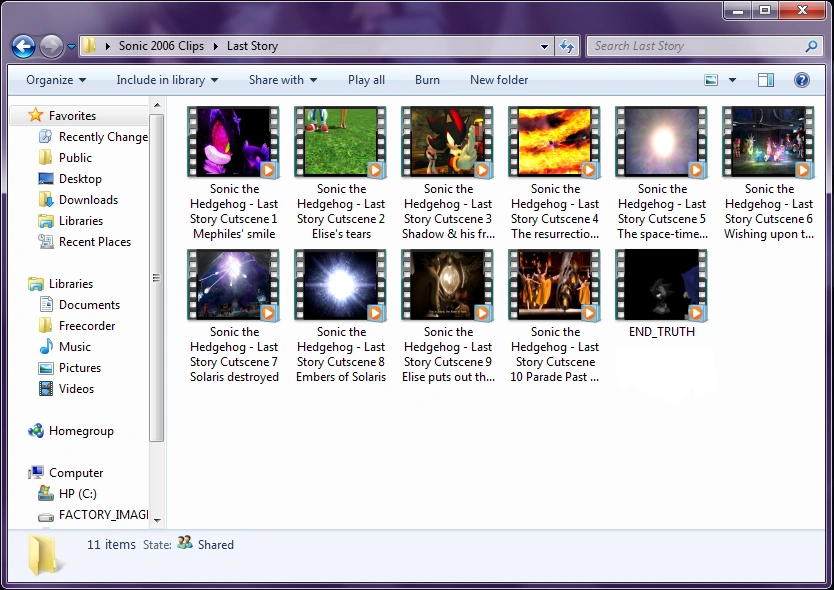This screenshot has width=834, height=590.
Task: Click the folder icon in address bar
Action: (x=89, y=46)
